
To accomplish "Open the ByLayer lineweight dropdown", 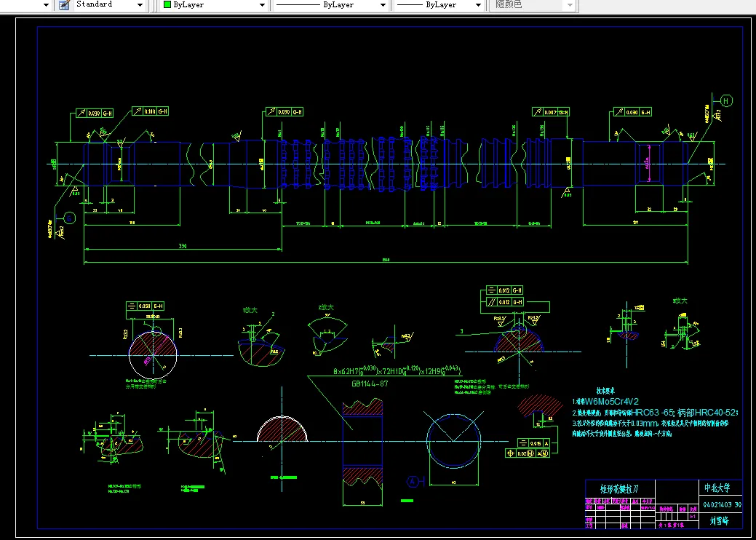I will tap(478, 4).
